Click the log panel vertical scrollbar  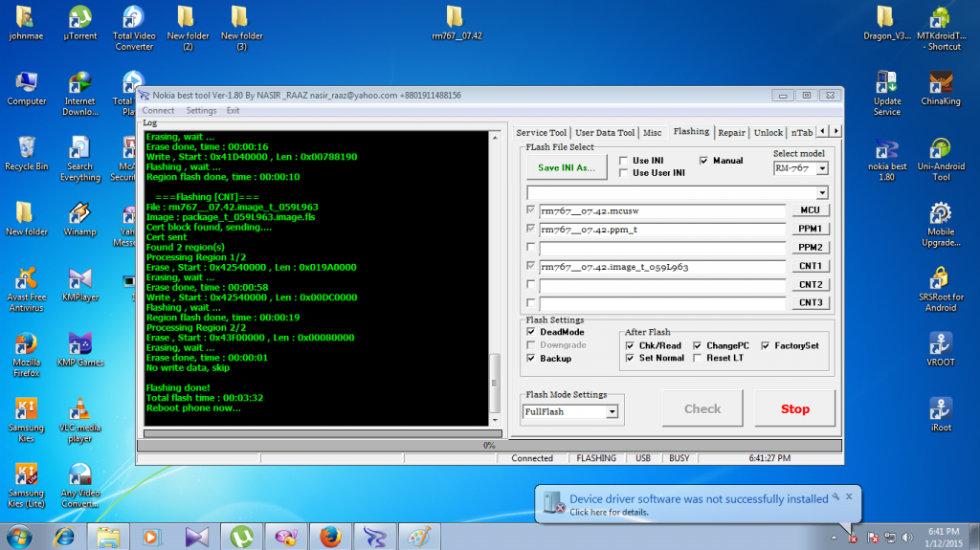pyautogui.click(x=495, y=383)
